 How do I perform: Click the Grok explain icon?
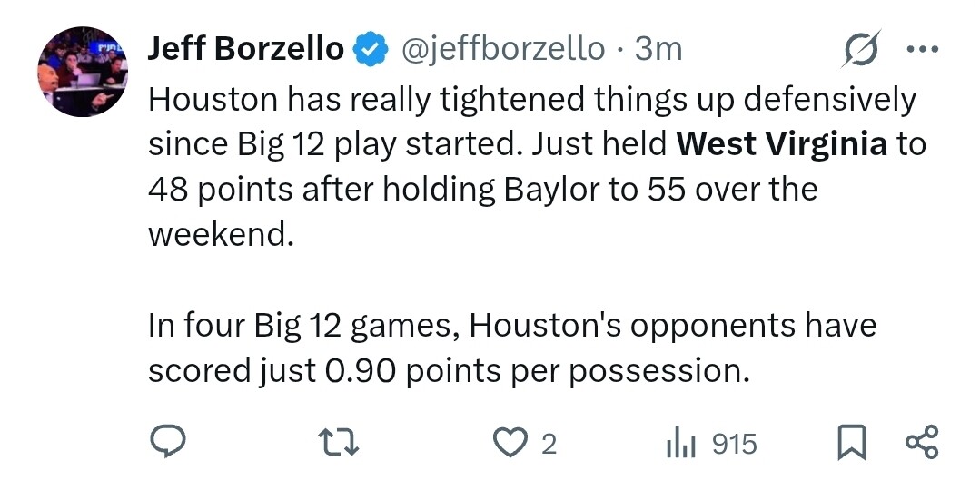859,49
